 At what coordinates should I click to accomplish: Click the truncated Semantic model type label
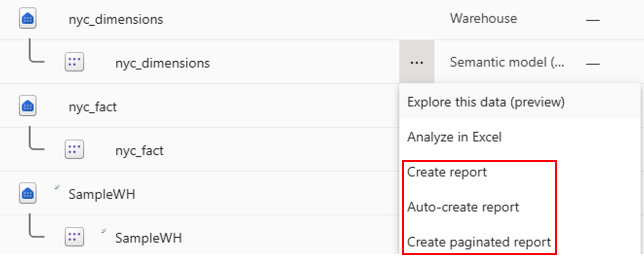click(x=507, y=63)
